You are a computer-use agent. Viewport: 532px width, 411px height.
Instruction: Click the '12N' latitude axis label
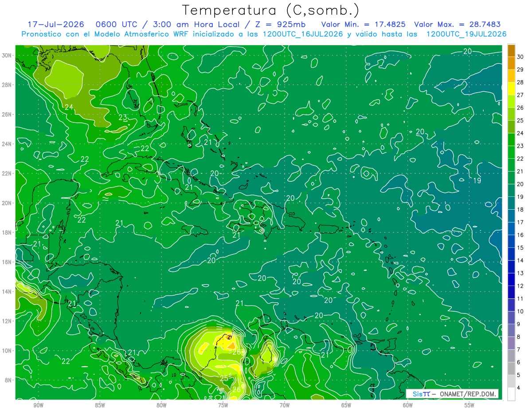pyautogui.click(x=7, y=321)
